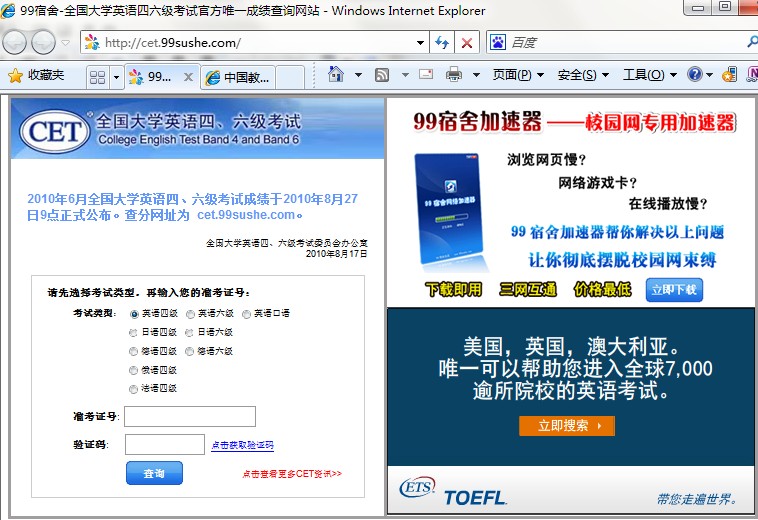Go forward with the Forward arrow
The image size is (758, 520).
pyautogui.click(x=44, y=43)
